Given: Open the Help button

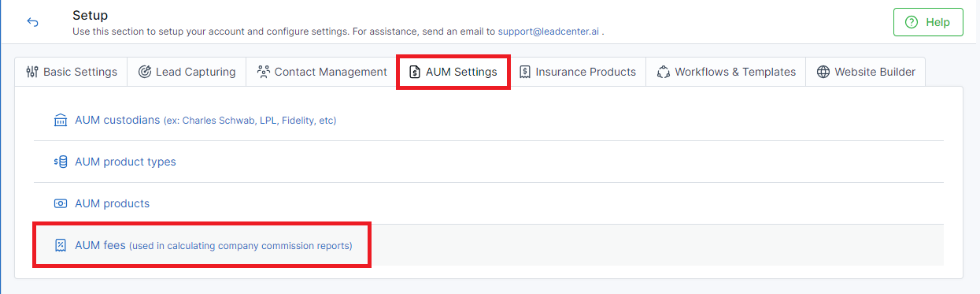Looking at the screenshot, I should (928, 22).
